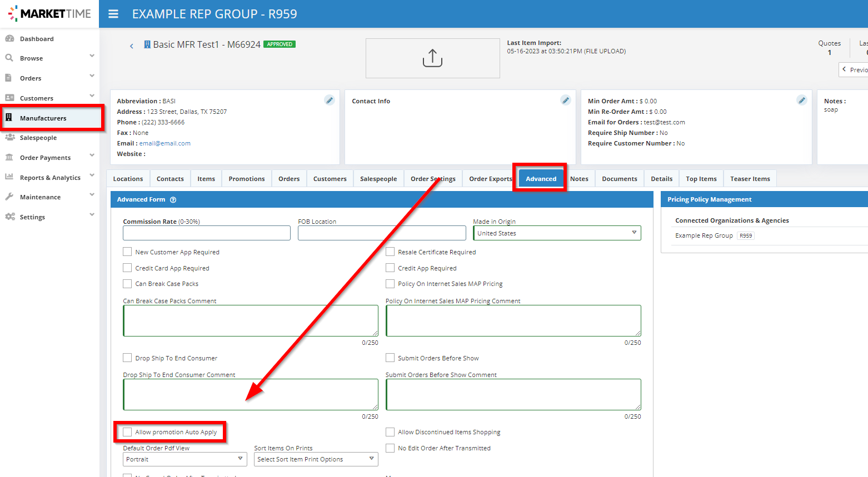
Task: Open Default Order Pdf View dropdown
Action: tap(185, 459)
